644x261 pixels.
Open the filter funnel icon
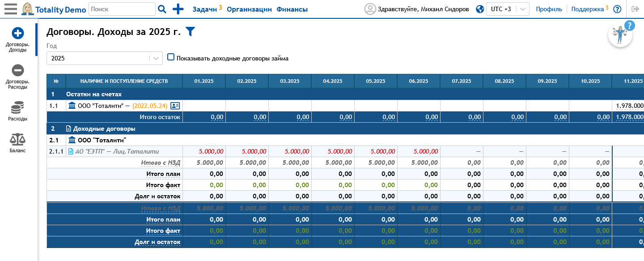pos(190,31)
